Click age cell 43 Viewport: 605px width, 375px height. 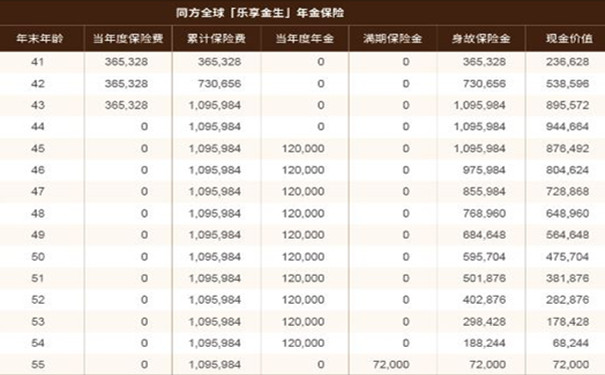click(37, 105)
